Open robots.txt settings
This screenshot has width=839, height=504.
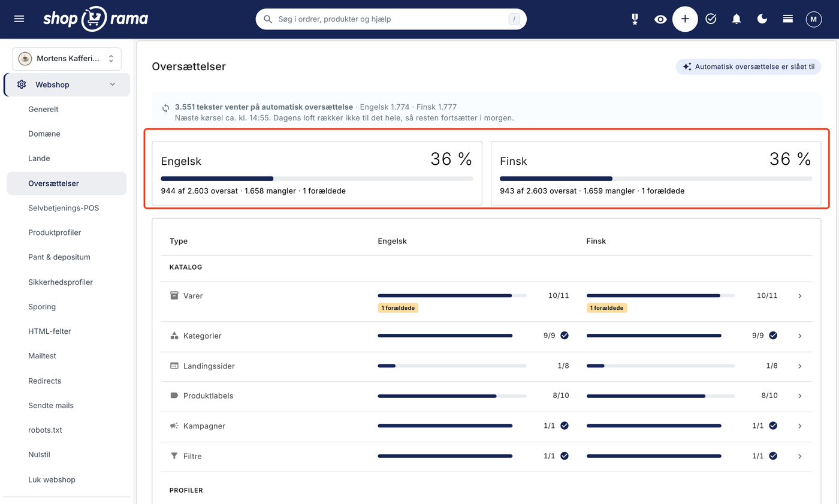(x=45, y=430)
